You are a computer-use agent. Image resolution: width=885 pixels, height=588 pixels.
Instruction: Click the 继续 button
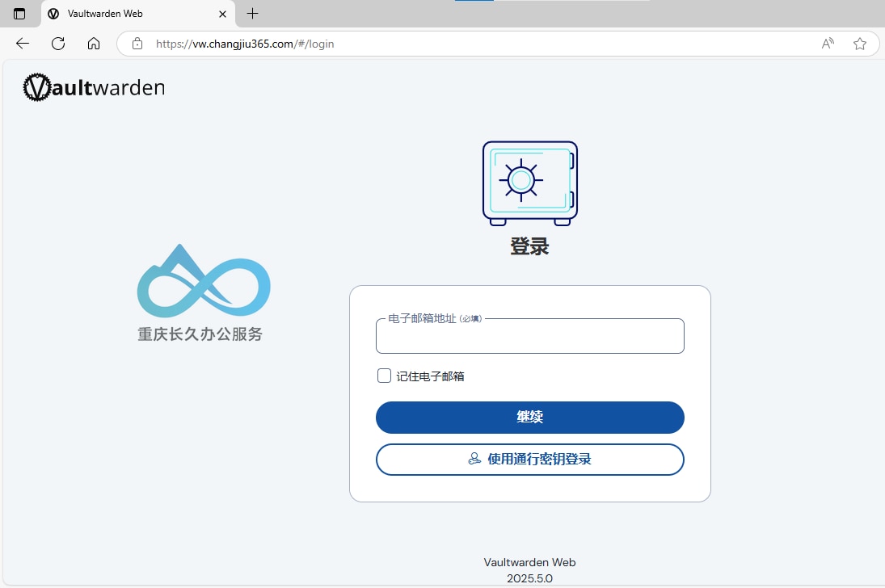(x=529, y=418)
